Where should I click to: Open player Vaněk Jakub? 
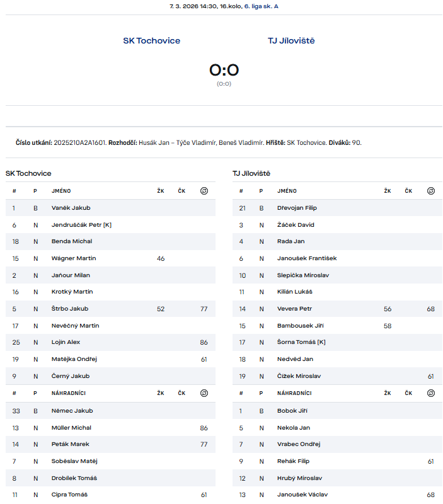tap(71, 208)
